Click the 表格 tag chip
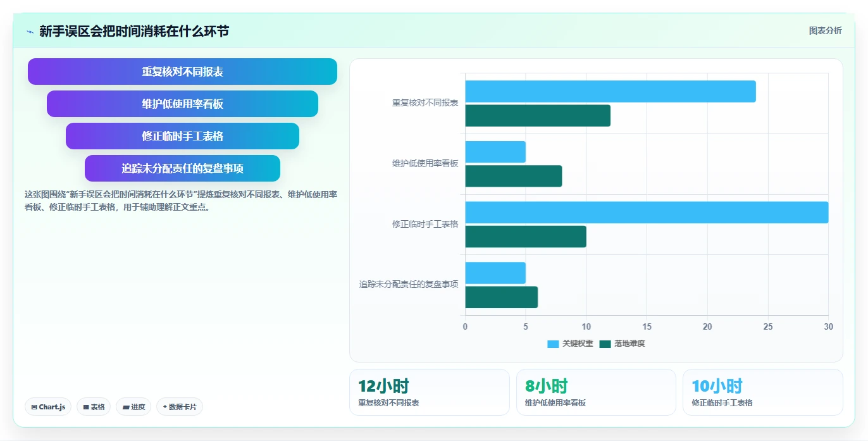 (94, 407)
